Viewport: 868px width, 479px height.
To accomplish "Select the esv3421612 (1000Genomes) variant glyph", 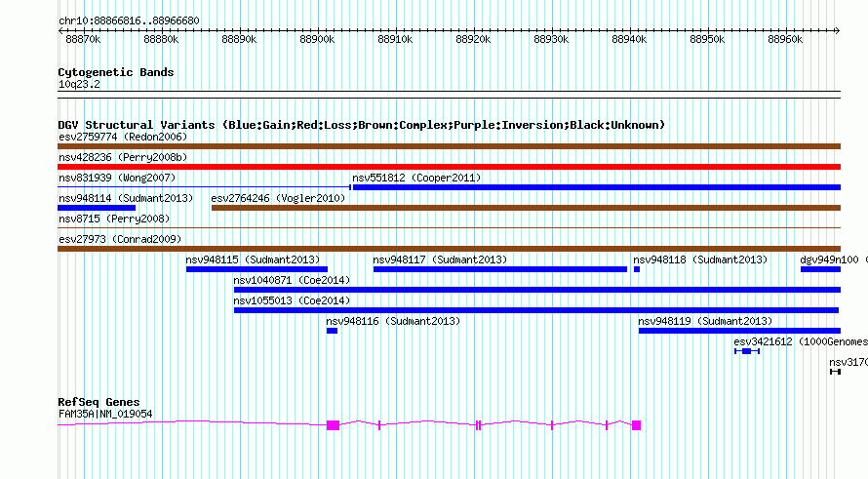I will tap(747, 351).
